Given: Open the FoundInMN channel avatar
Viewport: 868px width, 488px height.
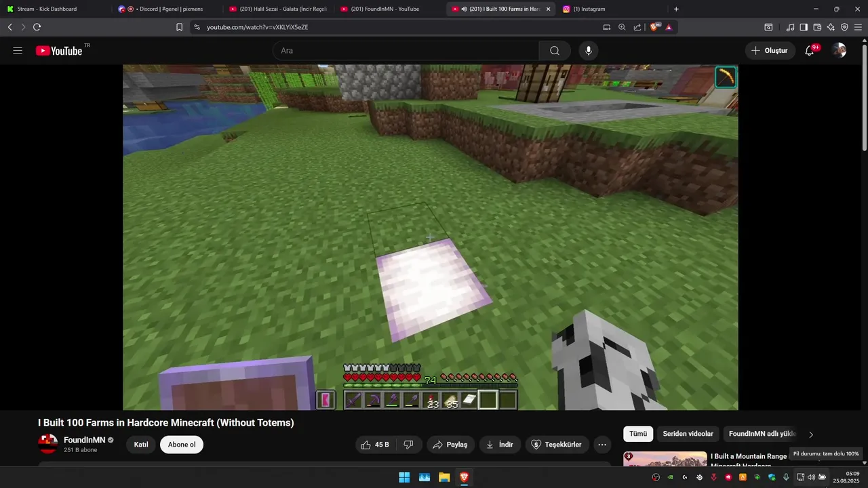Looking at the screenshot, I should tap(48, 445).
